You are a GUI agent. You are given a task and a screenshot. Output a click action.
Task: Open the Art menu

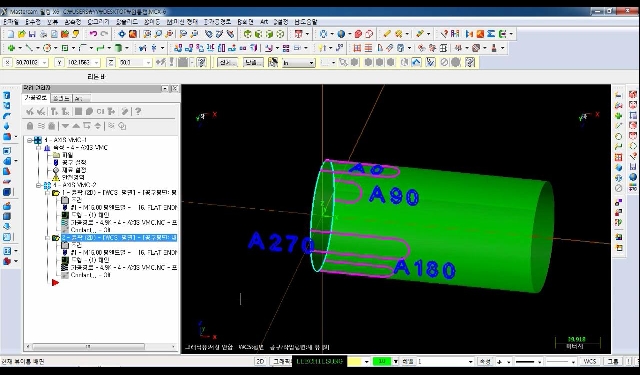click(264, 22)
